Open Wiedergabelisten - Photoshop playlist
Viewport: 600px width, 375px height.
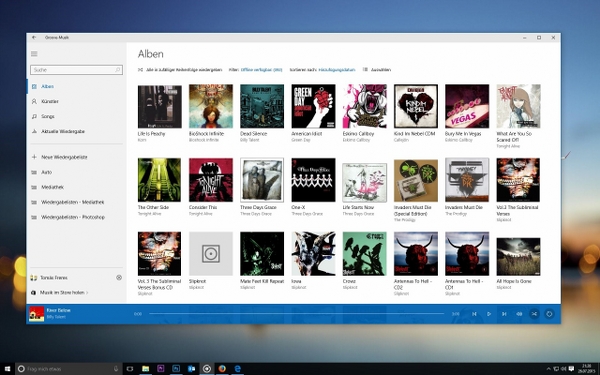point(77,217)
